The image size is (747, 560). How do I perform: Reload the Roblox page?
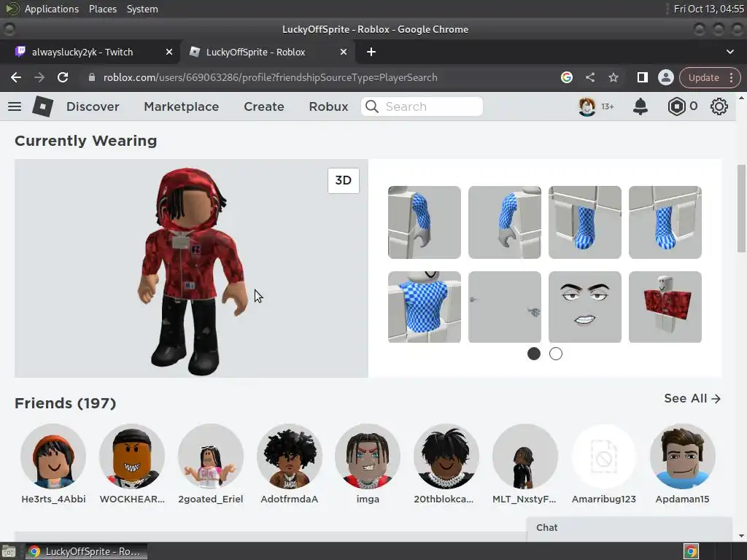tap(63, 77)
